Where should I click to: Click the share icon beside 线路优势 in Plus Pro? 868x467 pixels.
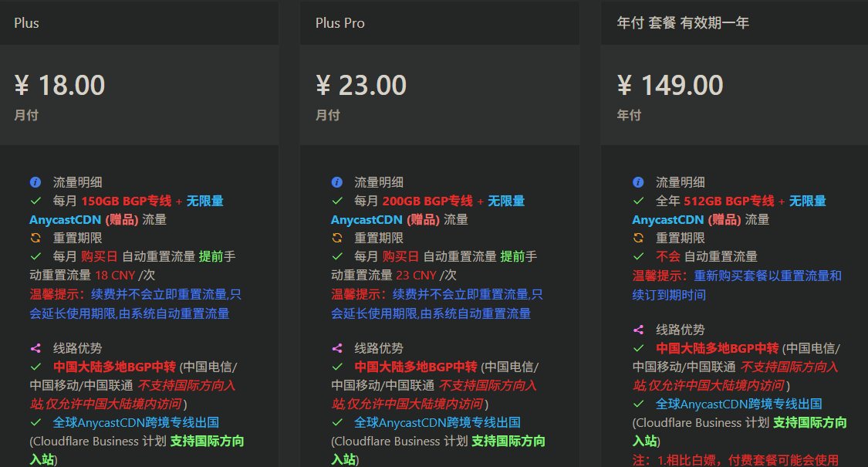(336, 348)
